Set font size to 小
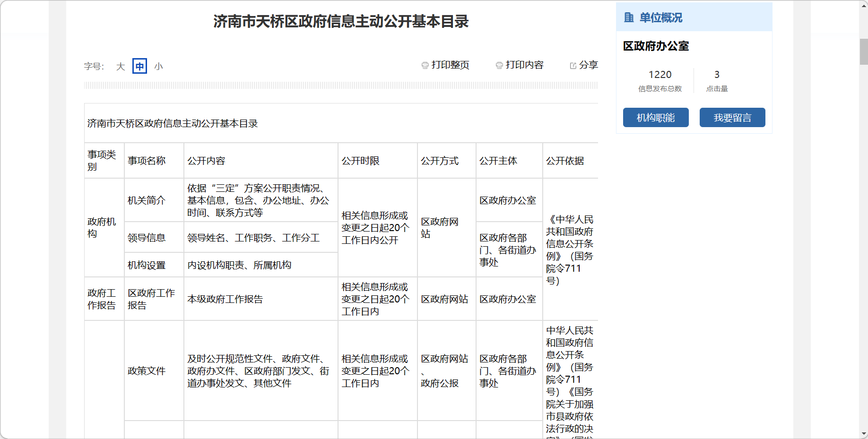Viewport: 868px width, 439px height. tap(158, 66)
